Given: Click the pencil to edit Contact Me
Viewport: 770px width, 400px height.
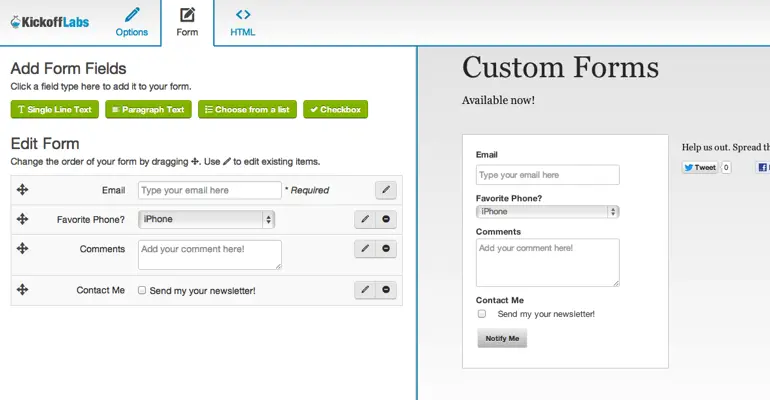Looking at the screenshot, I should (x=365, y=290).
